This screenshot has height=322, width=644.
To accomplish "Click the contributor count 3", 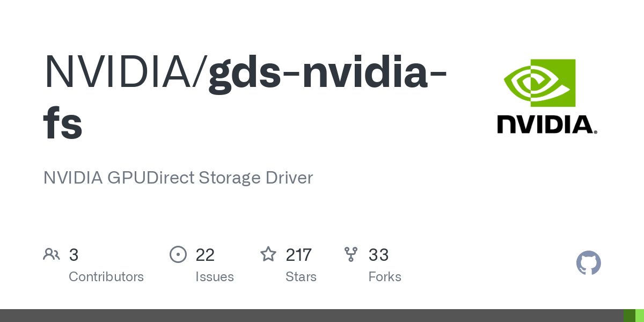I will (x=74, y=254).
